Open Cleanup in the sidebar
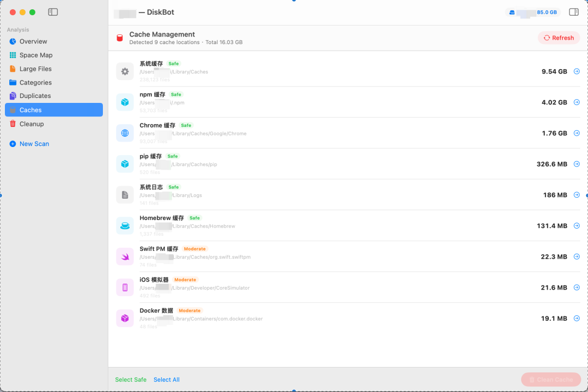Viewport: 588px width, 392px height. [53, 124]
